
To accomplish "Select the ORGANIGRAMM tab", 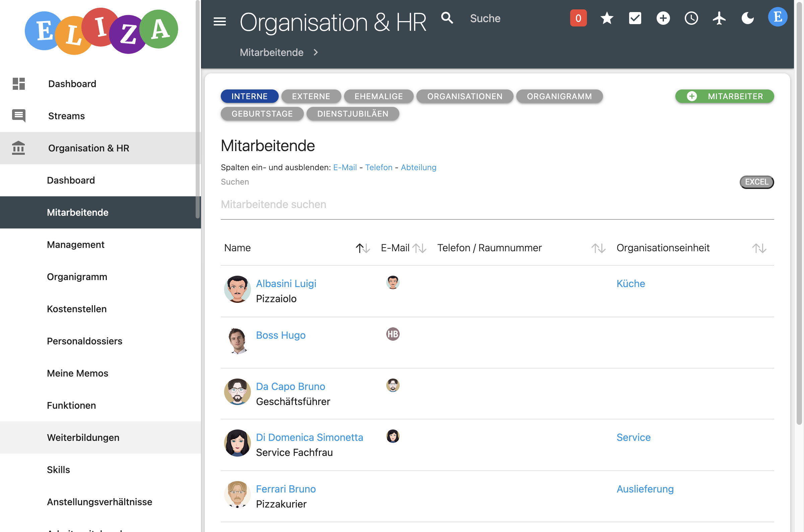I will pyautogui.click(x=559, y=96).
